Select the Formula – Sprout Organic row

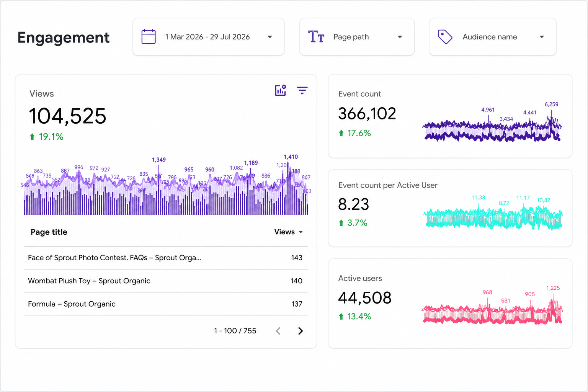pos(166,304)
